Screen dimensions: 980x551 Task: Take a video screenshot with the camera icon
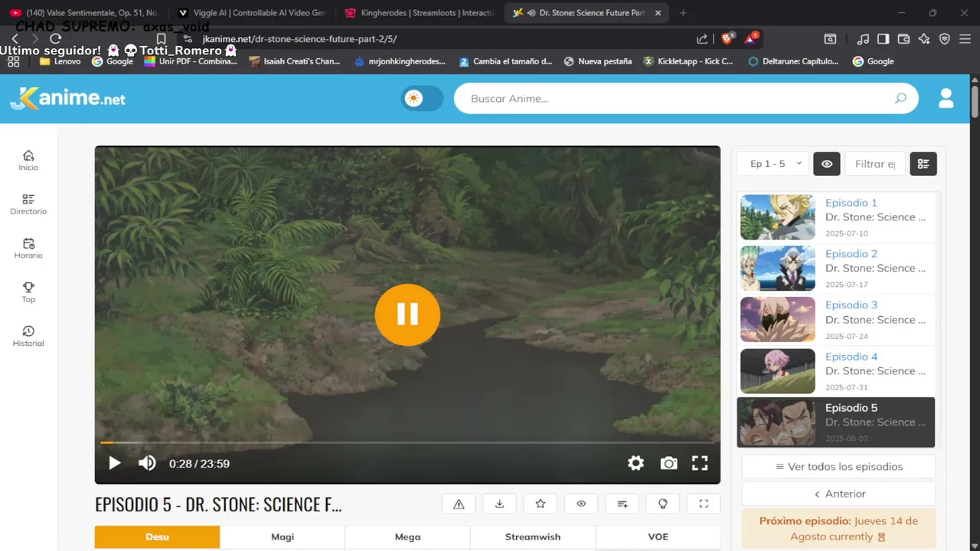[668, 463]
